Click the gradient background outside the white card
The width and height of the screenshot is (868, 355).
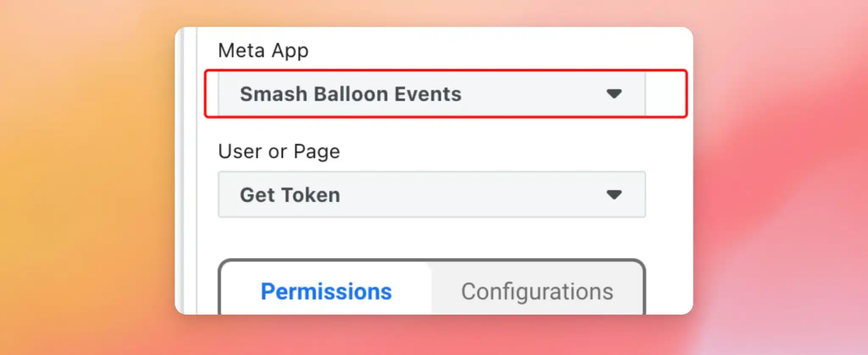pyautogui.click(x=85, y=170)
